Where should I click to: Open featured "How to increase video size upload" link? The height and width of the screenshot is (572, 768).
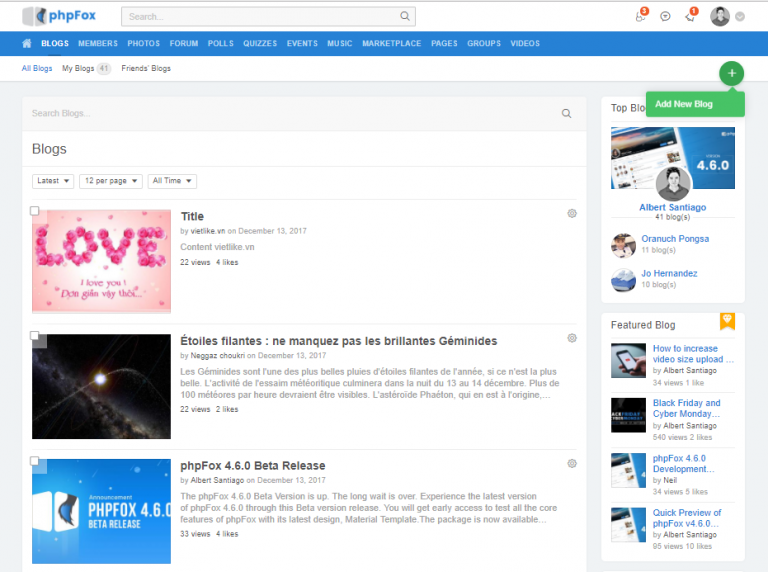tap(693, 354)
